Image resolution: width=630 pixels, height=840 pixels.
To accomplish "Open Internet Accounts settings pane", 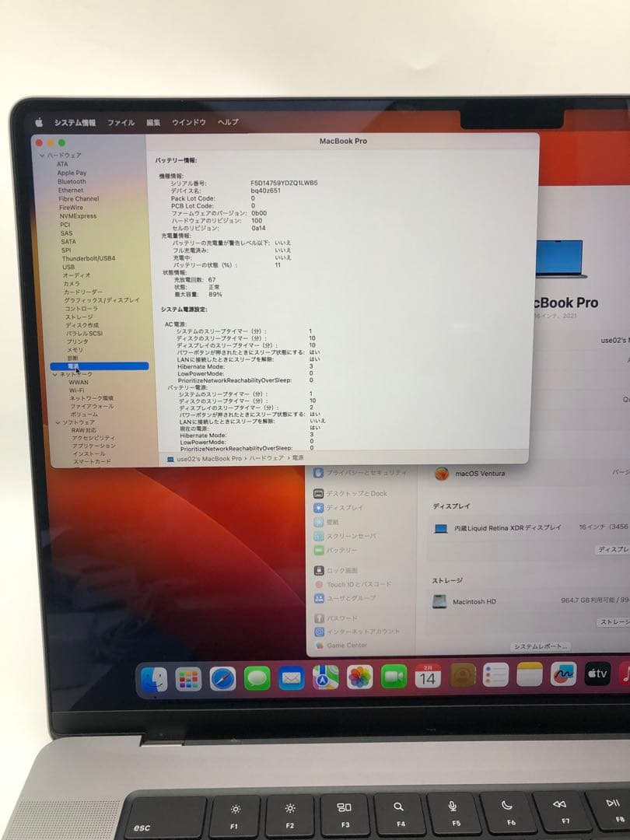I will [x=357, y=632].
